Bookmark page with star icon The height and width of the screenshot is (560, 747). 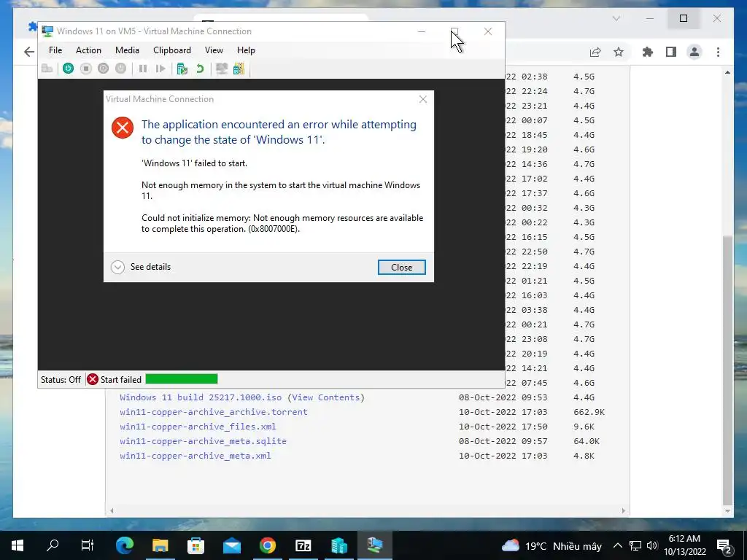pyautogui.click(x=619, y=52)
